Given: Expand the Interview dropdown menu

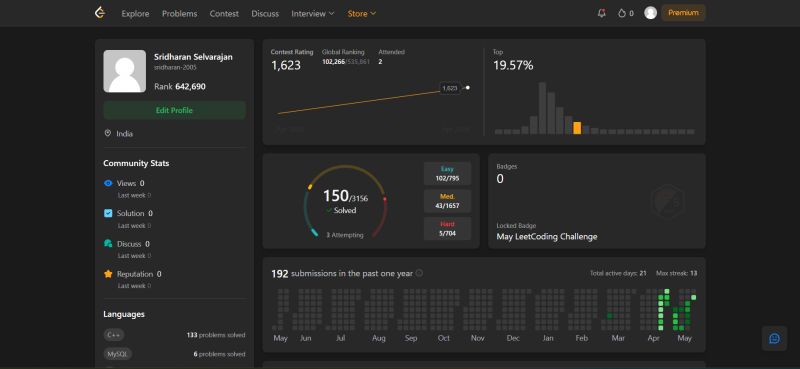Looking at the screenshot, I should point(313,14).
